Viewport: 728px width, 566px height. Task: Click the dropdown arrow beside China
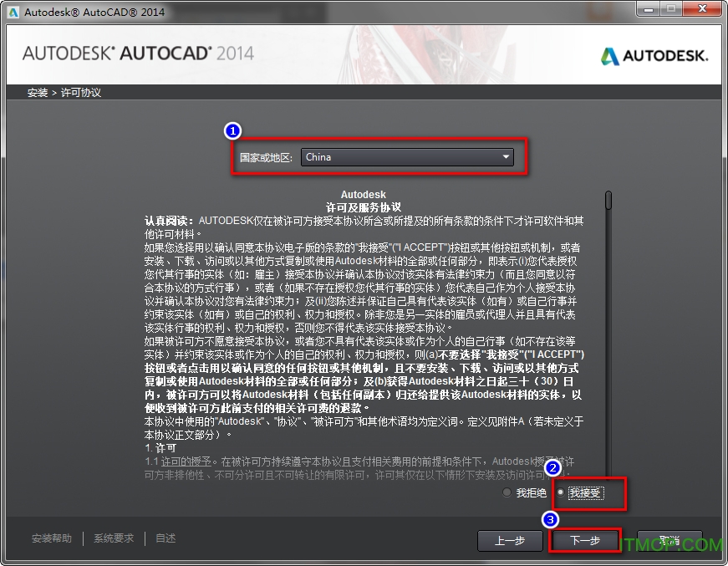(x=506, y=157)
